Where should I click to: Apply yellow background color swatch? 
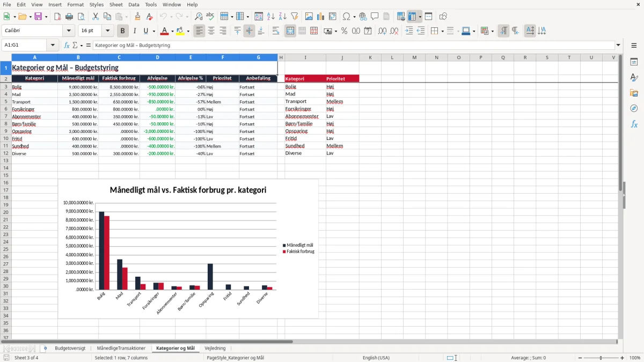point(181,31)
